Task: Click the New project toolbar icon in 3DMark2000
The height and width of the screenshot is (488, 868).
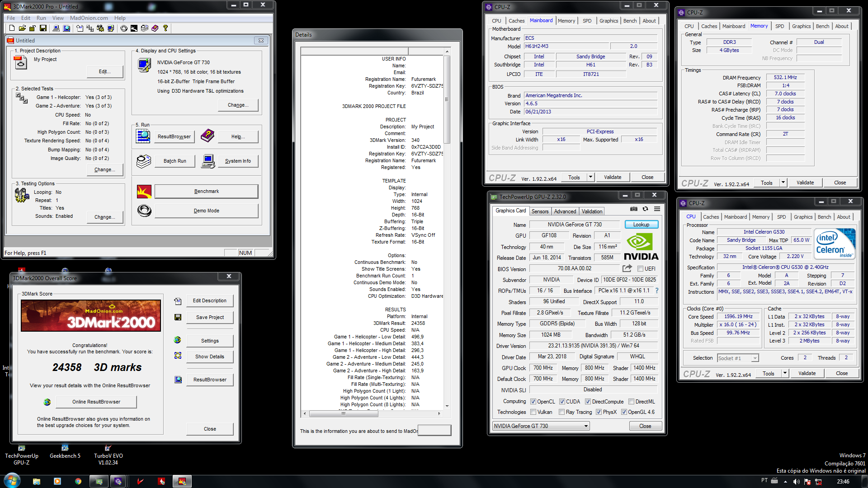Action: click(12, 28)
